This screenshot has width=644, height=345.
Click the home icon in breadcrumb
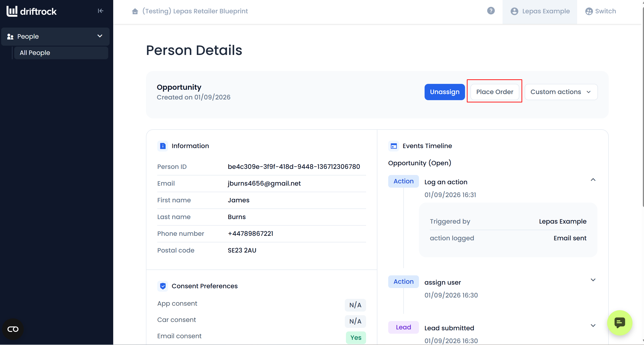click(135, 11)
